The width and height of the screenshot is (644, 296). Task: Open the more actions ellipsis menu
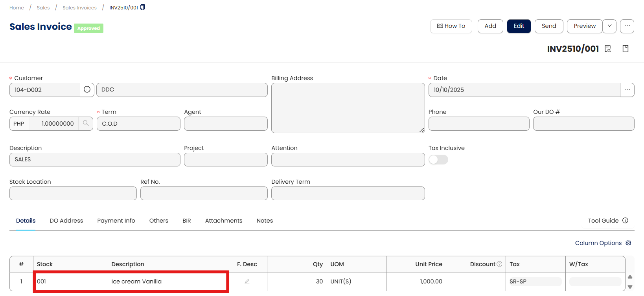[627, 26]
